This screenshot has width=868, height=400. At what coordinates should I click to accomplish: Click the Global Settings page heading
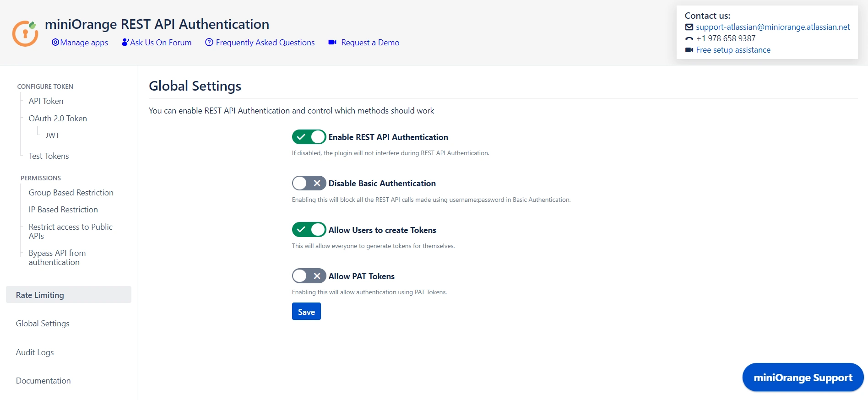pyautogui.click(x=195, y=86)
